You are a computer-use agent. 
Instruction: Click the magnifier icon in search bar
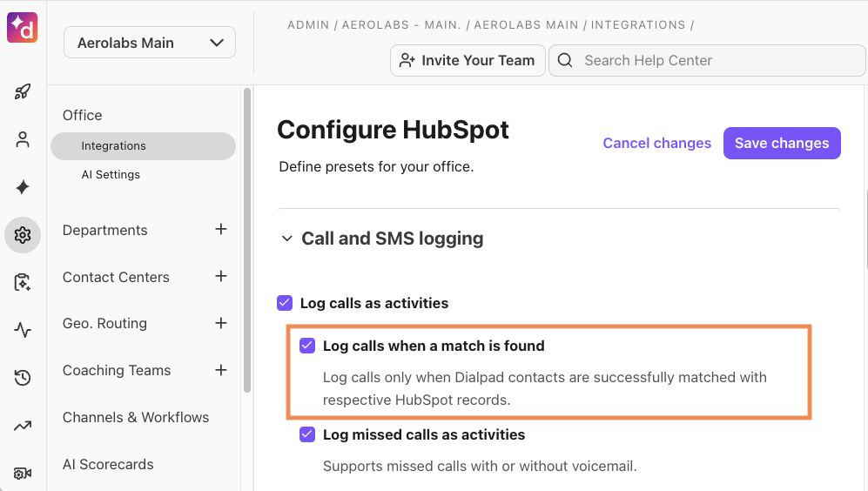pyautogui.click(x=565, y=60)
